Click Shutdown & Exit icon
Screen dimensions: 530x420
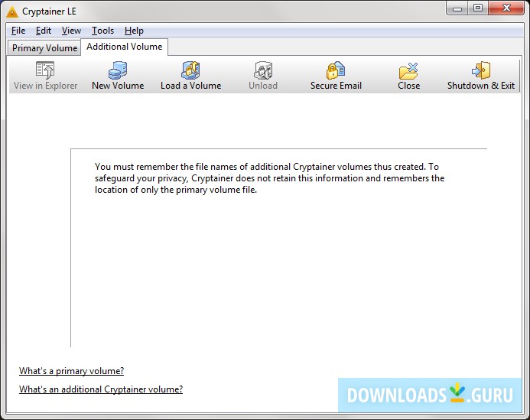click(481, 70)
